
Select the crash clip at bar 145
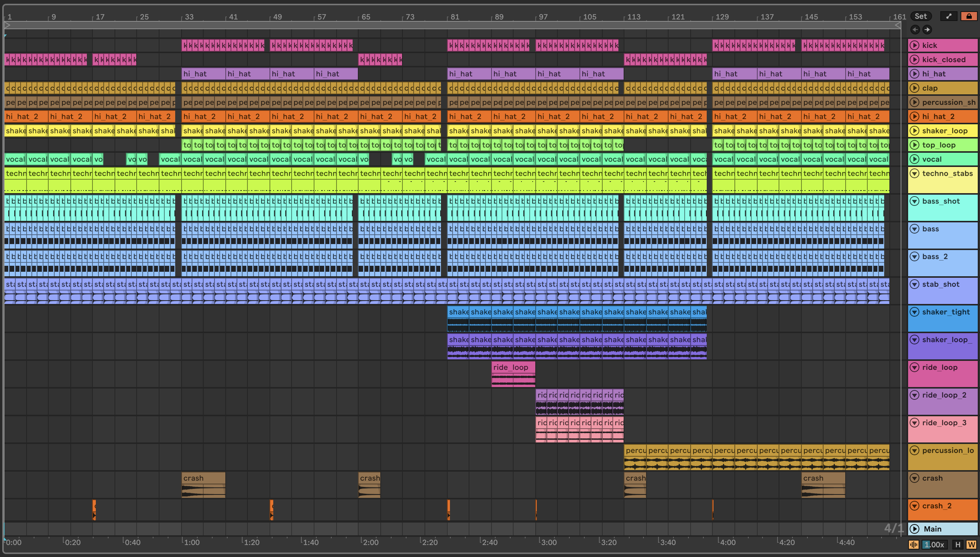point(823,485)
